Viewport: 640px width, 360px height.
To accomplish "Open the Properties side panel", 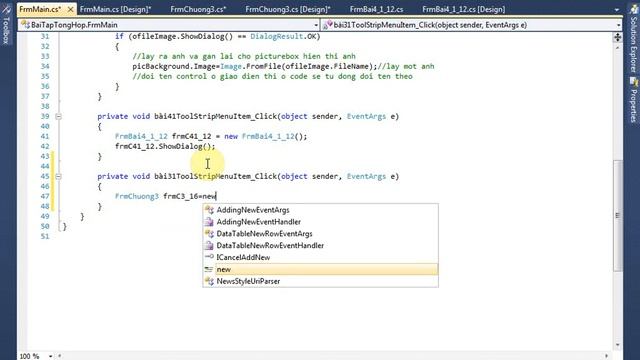I will tap(633, 100).
